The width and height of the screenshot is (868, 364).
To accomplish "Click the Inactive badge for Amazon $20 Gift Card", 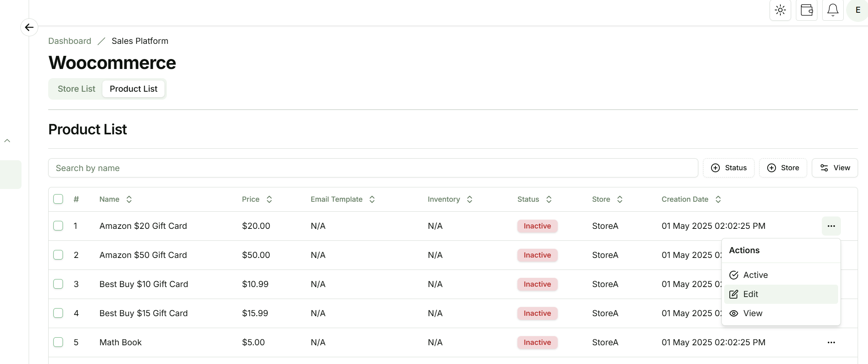I will pos(537,226).
